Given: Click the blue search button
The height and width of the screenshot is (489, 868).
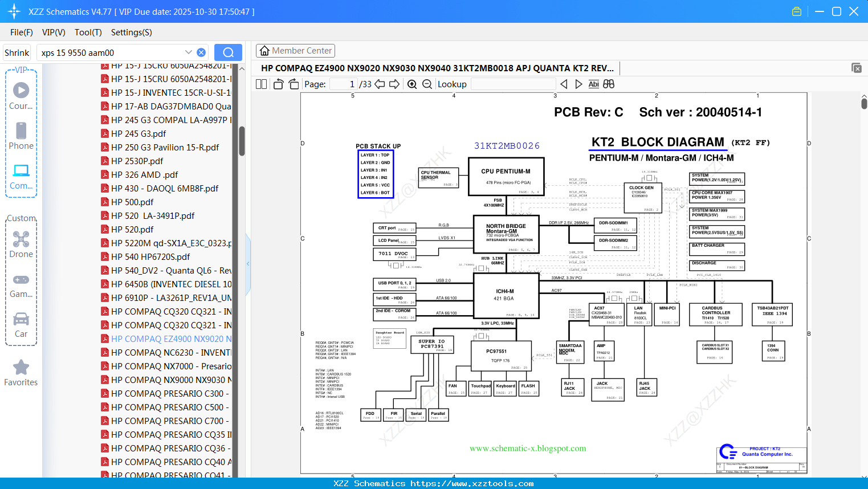Looking at the screenshot, I should click(228, 52).
